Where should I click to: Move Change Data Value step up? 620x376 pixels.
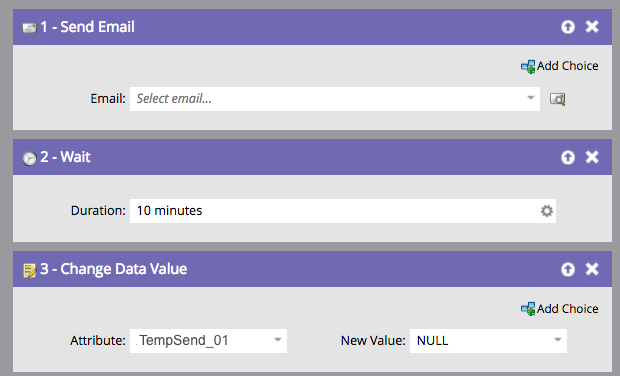[568, 269]
